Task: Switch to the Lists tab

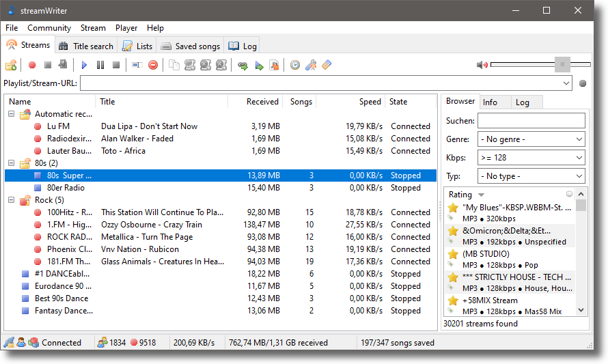Action: [137, 46]
